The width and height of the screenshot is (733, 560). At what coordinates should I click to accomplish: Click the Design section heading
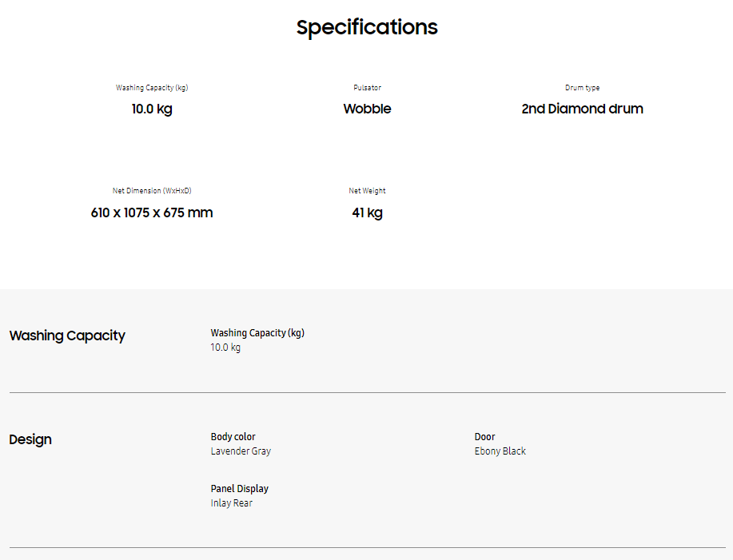[30, 439]
